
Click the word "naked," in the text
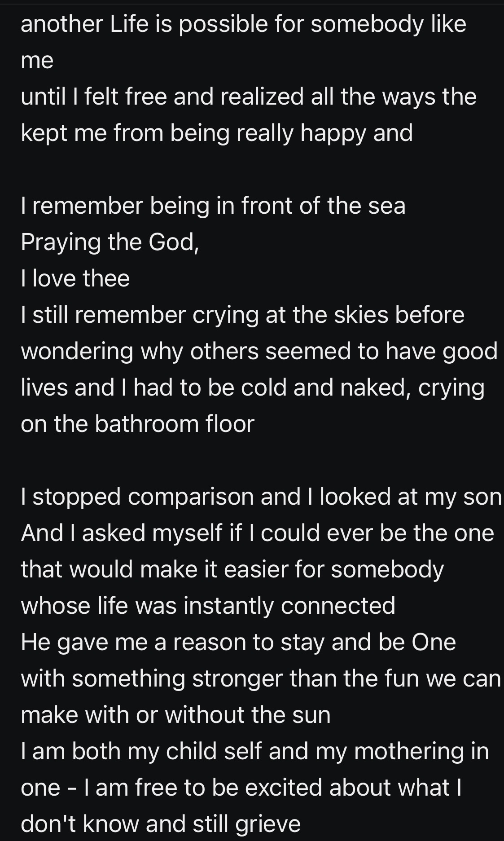[376, 388]
